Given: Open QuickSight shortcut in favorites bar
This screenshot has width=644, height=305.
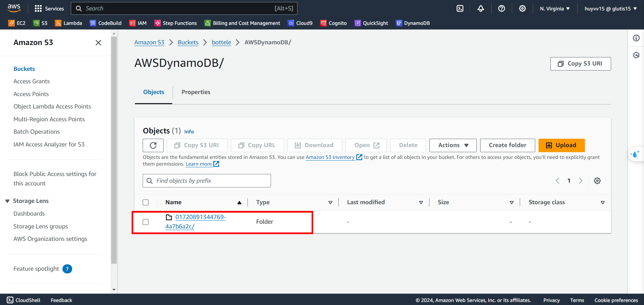Looking at the screenshot, I should [x=371, y=23].
